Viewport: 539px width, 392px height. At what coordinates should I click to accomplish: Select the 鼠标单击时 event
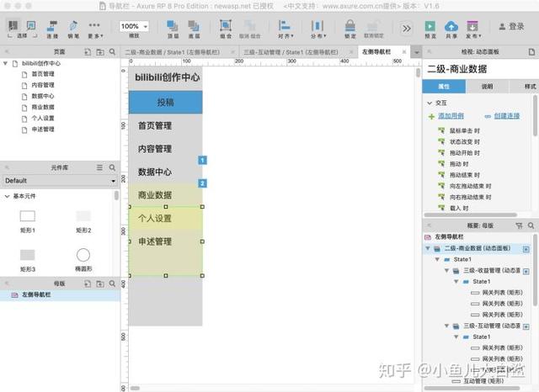click(464, 130)
